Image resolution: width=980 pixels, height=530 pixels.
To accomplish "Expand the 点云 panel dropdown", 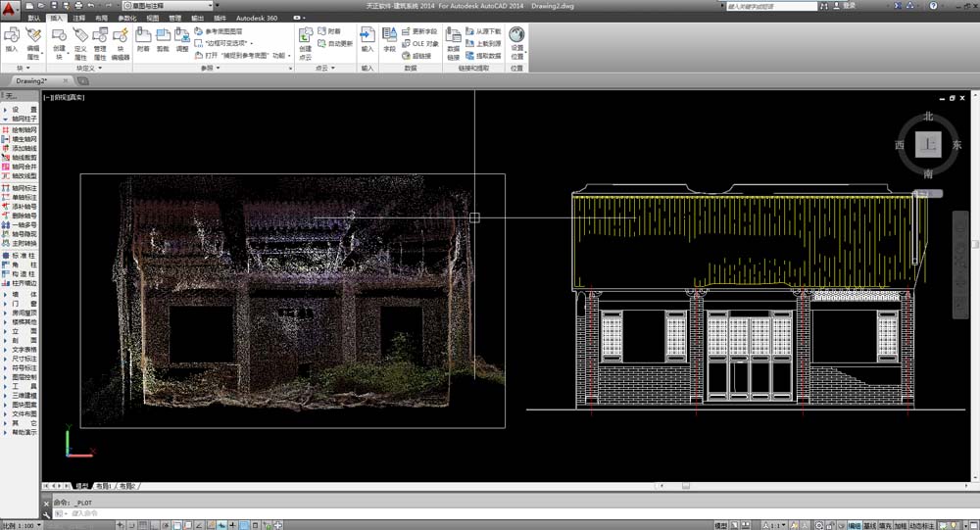I will (x=325, y=68).
